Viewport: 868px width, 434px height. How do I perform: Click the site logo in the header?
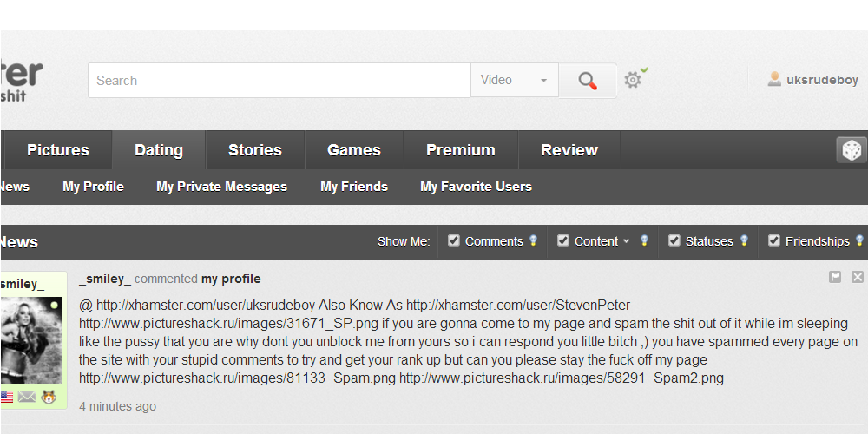(x=21, y=80)
